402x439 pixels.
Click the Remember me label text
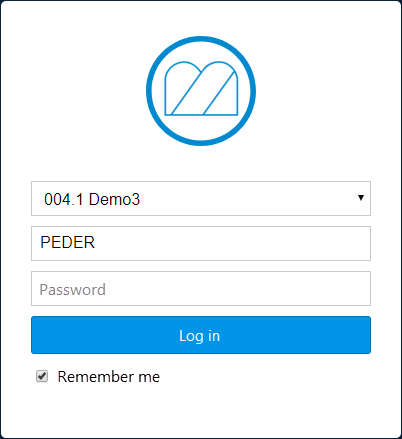[x=109, y=377]
